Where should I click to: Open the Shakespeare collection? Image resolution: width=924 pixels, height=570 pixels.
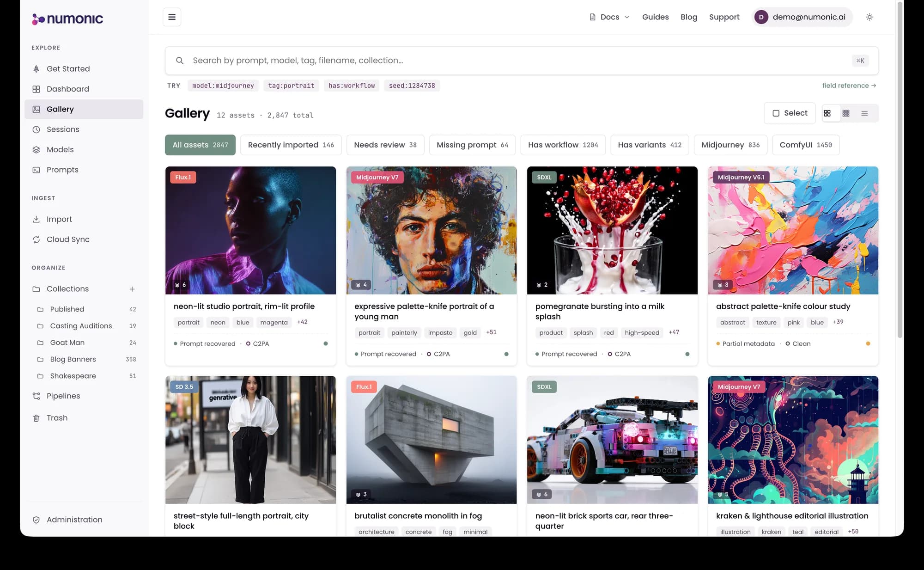[86, 376]
